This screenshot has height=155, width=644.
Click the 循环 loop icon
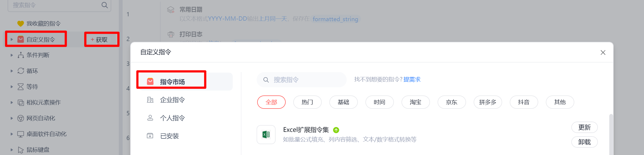(x=21, y=71)
